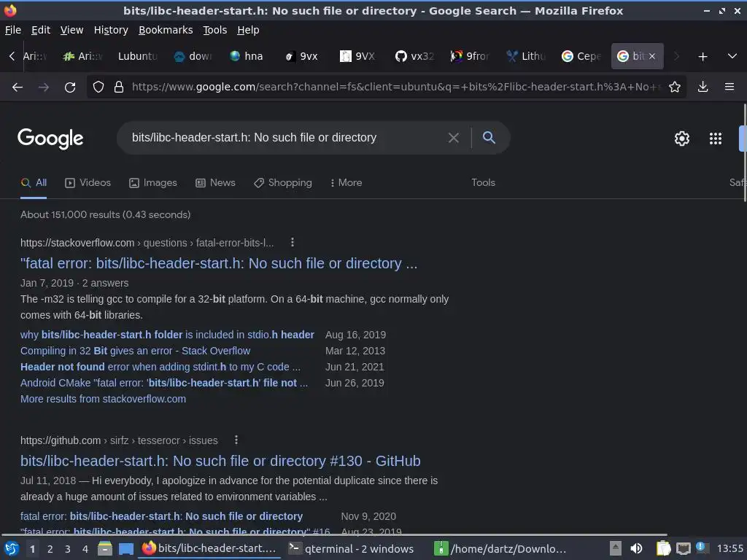The height and width of the screenshot is (560, 747).
Task: Switch to the 9front tab
Action: pyautogui.click(x=470, y=56)
